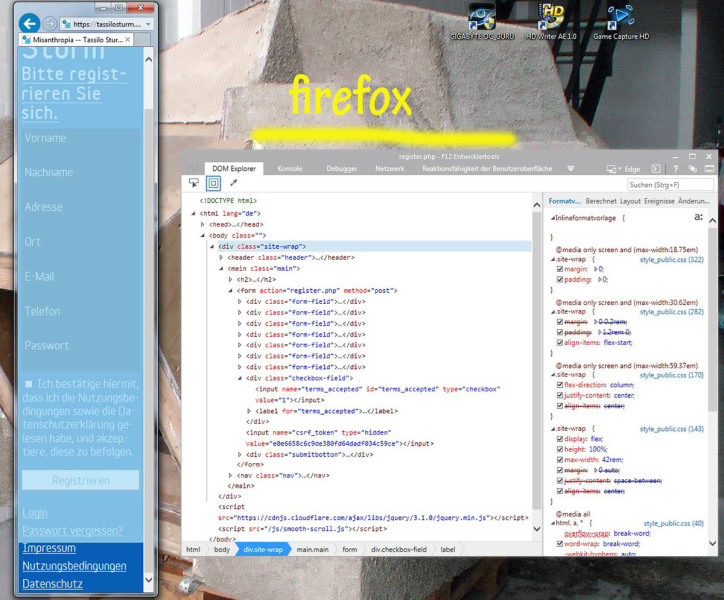The height and width of the screenshot is (600, 724).
Task: Close the Misanthropia browser tab
Action: [x=128, y=39]
